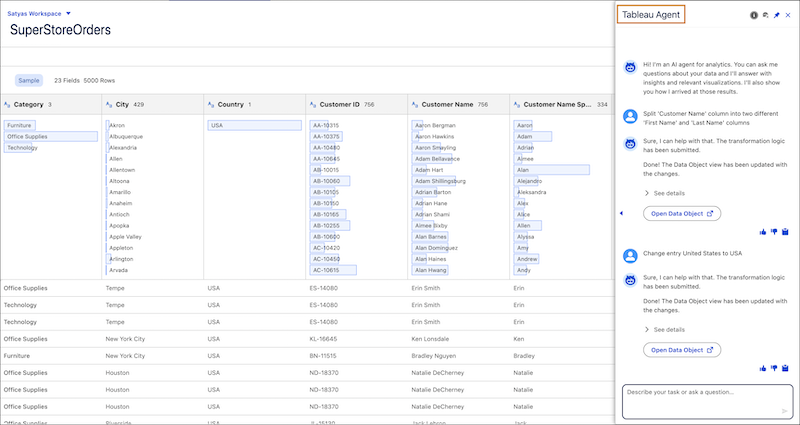
Task: Give thumbs up to the name split response
Action: (x=763, y=232)
